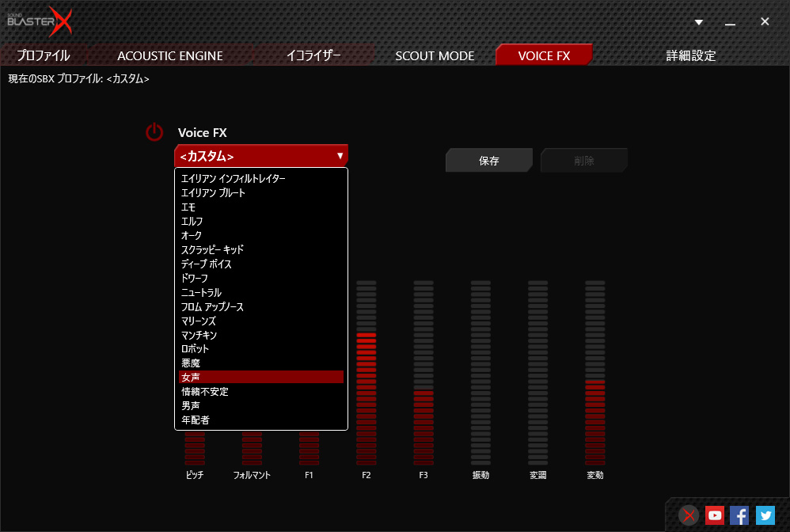Select the VOICE FX tab
The image size is (790, 532).
tap(544, 55)
